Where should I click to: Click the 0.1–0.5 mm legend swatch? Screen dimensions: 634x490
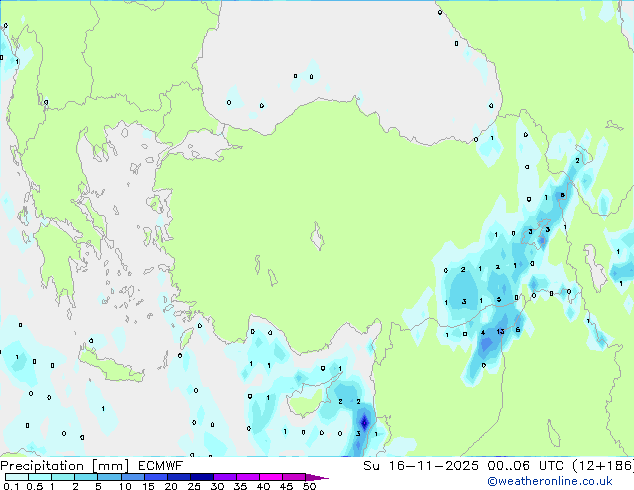17,477
